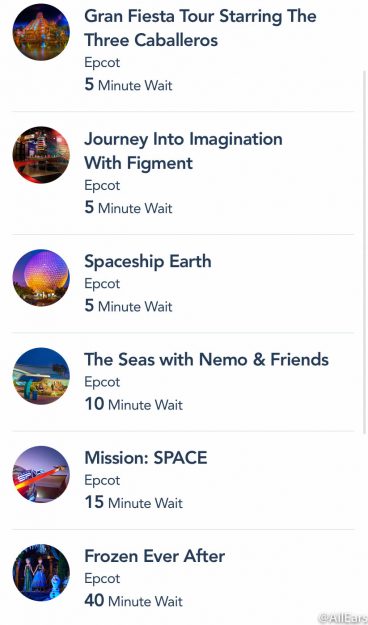Image resolution: width=368 pixels, height=625 pixels.
Task: Tap the Journey Into Imagination attraction image
Action: [41, 155]
